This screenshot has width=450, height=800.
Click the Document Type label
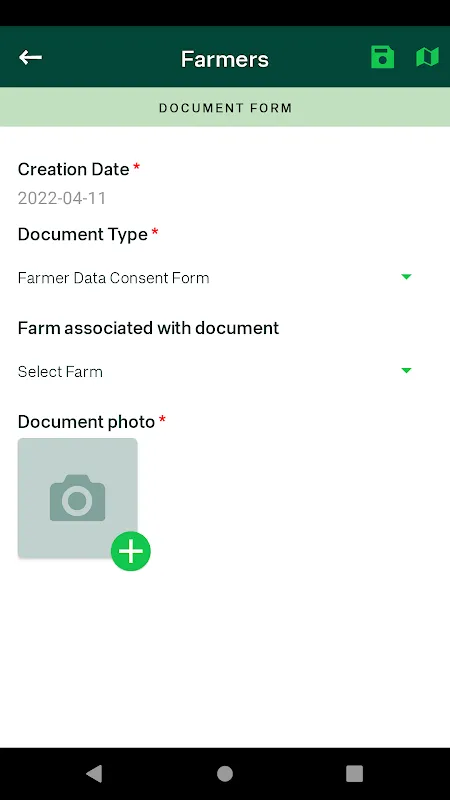click(83, 234)
